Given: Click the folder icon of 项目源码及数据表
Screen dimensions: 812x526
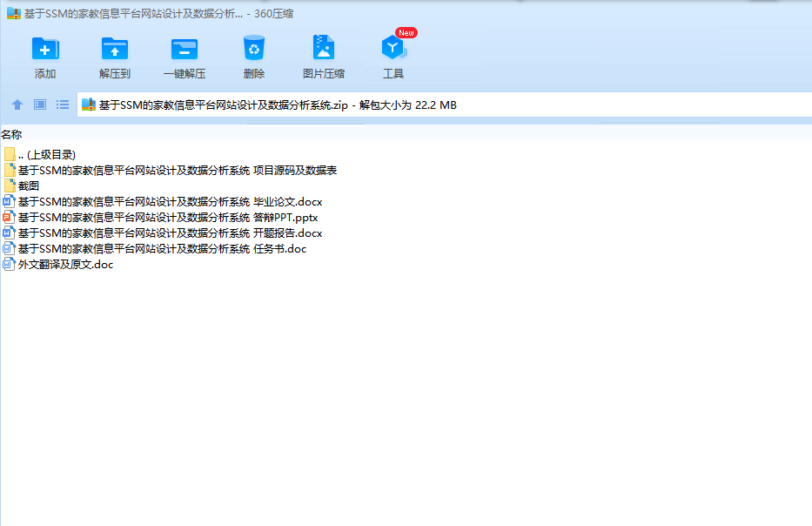Looking at the screenshot, I should (10, 170).
